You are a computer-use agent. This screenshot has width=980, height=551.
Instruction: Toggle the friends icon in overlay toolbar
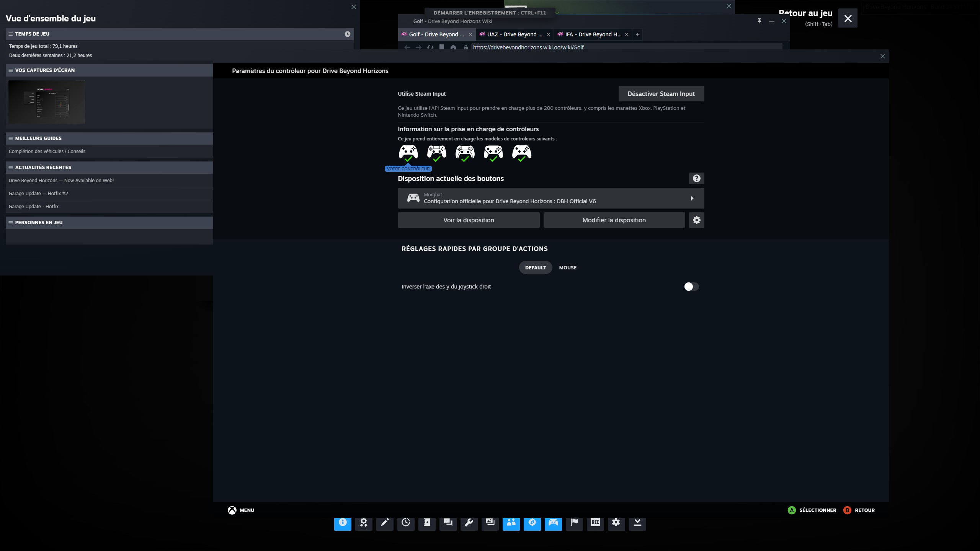click(x=511, y=523)
